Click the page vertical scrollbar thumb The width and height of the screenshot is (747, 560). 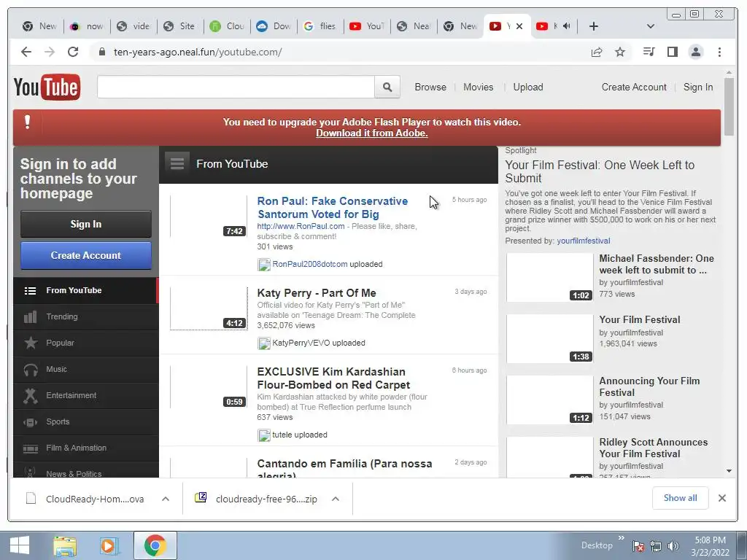[729, 106]
